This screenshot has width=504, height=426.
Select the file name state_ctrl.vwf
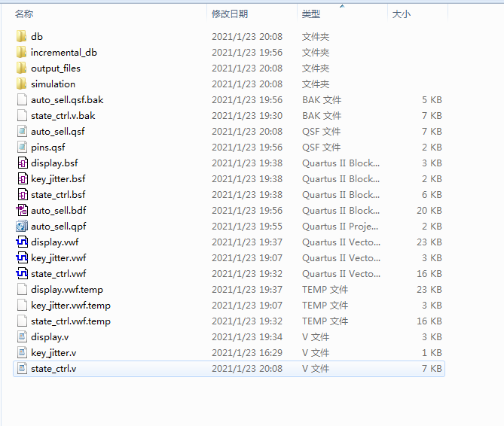click(59, 274)
